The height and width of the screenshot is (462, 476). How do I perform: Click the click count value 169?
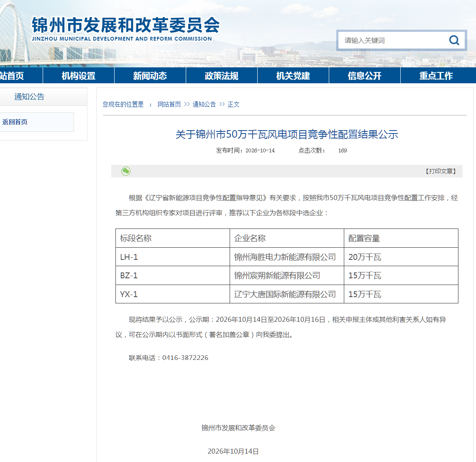coord(343,150)
